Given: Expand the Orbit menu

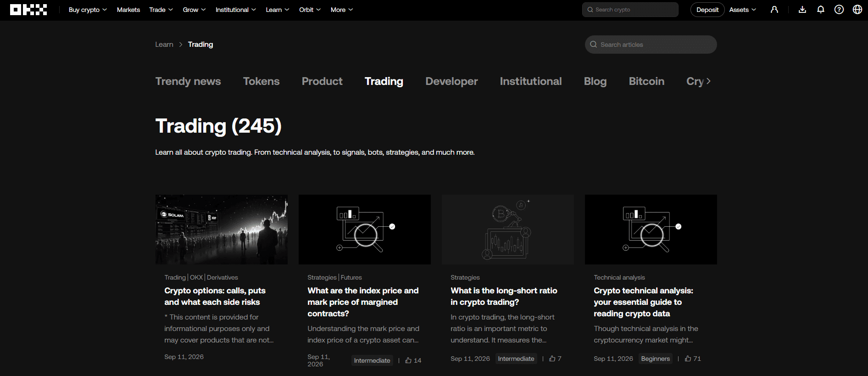Looking at the screenshot, I should click(x=310, y=10).
